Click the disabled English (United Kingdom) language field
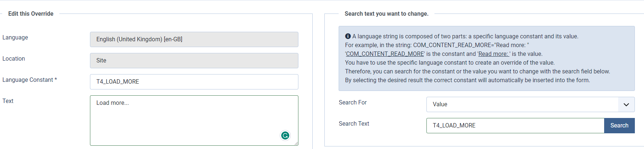This screenshot has height=149, width=644. [194, 39]
